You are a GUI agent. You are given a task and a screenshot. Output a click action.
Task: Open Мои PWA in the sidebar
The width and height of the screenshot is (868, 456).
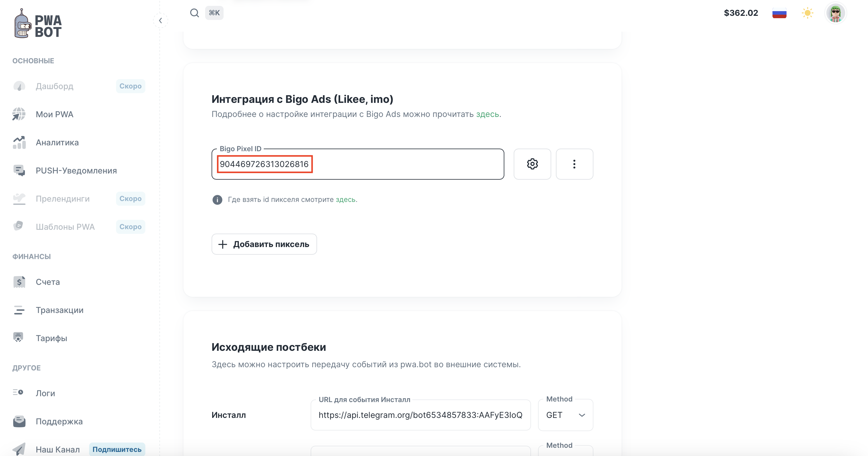tap(54, 114)
